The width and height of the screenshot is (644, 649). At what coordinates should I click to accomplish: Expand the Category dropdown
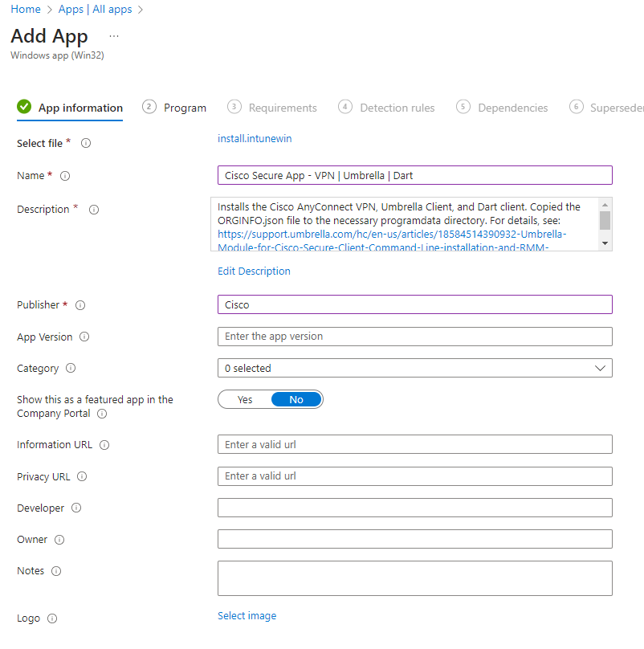[x=414, y=369]
